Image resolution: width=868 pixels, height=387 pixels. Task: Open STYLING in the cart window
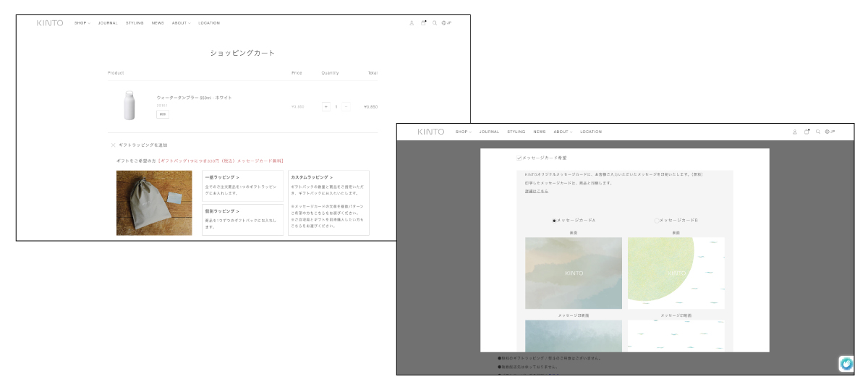point(135,23)
